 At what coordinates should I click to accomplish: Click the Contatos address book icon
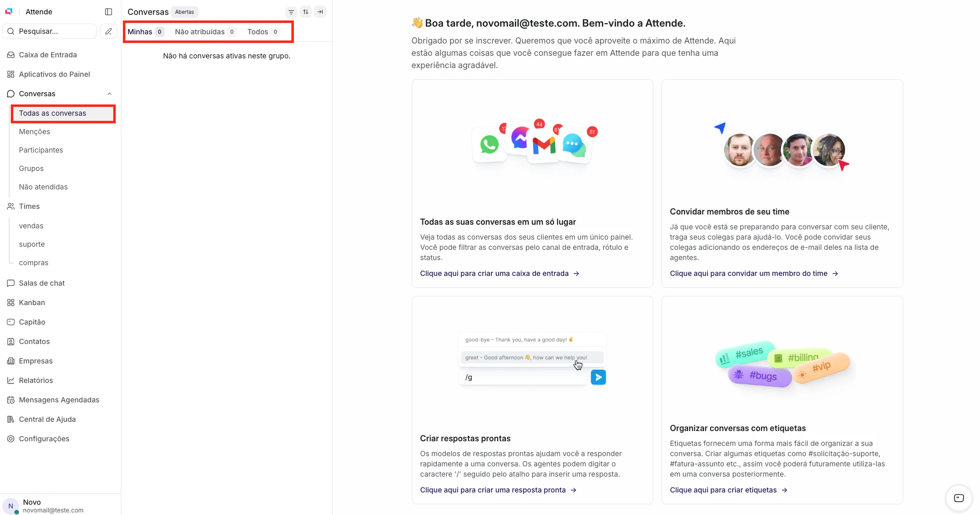pyautogui.click(x=11, y=341)
